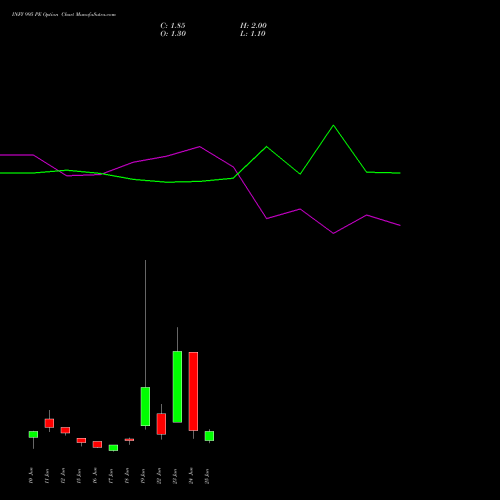The height and width of the screenshot is (500, 500).
Task: Click the highest peak of the green indicator line
Action: [x=333, y=125]
